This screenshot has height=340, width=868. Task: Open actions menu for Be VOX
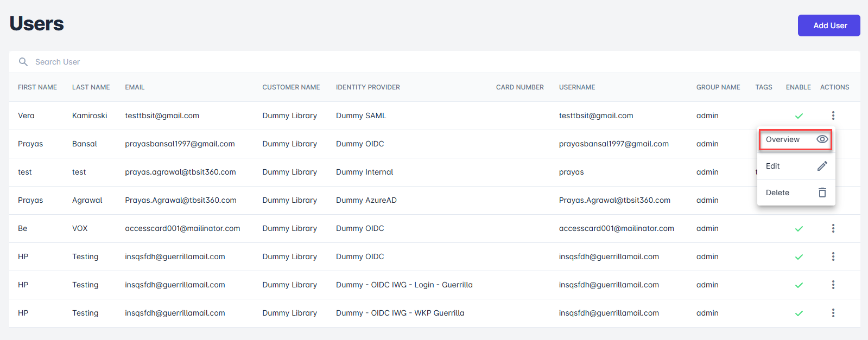(x=833, y=228)
